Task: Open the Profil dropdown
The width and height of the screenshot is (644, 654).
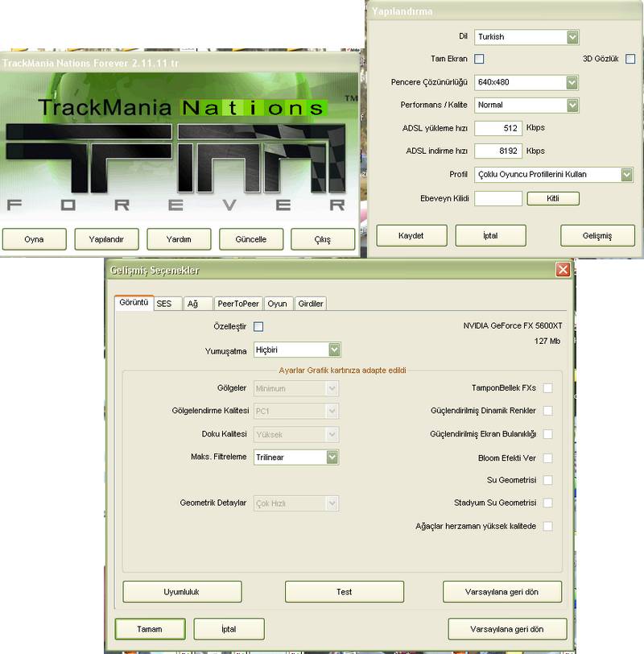Action: point(554,174)
